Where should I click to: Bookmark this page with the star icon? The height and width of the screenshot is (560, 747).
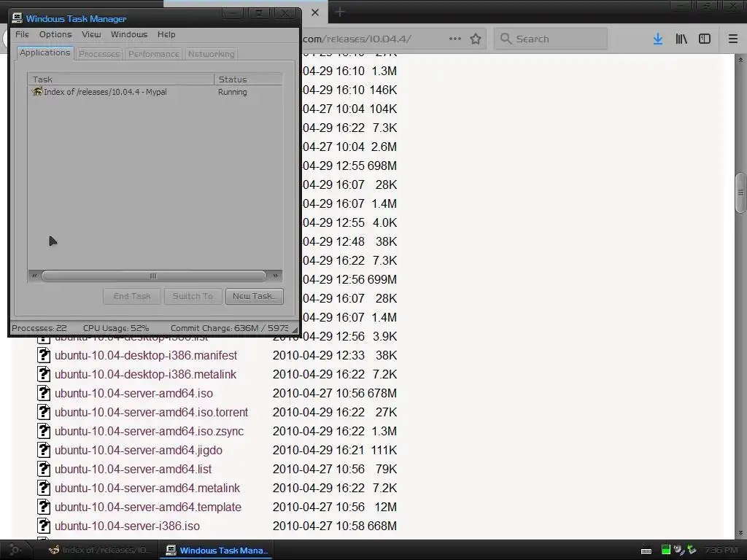[x=476, y=39]
